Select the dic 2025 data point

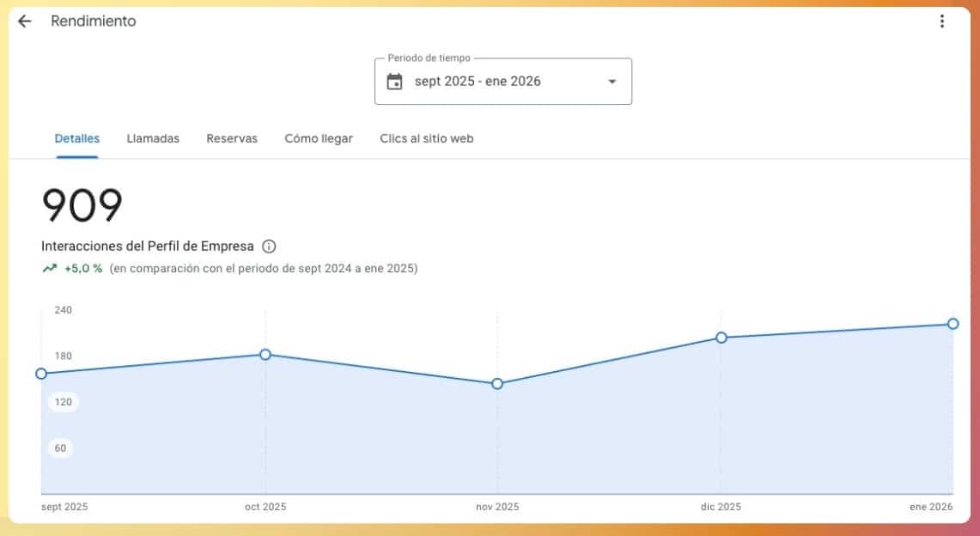click(721, 338)
